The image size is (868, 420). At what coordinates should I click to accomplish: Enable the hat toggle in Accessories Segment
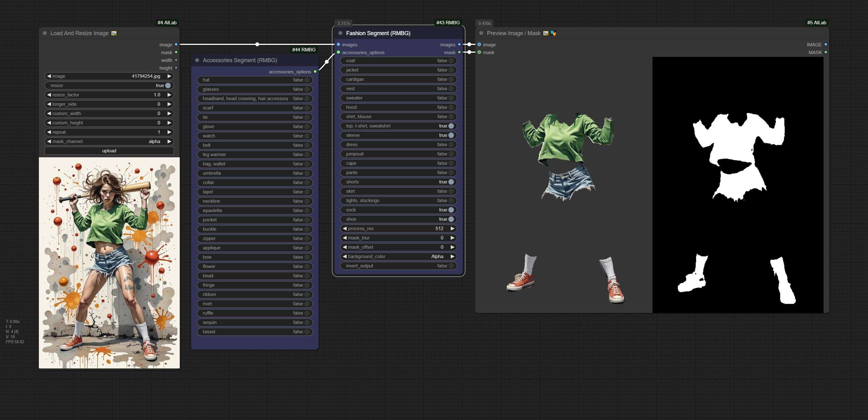pos(307,80)
